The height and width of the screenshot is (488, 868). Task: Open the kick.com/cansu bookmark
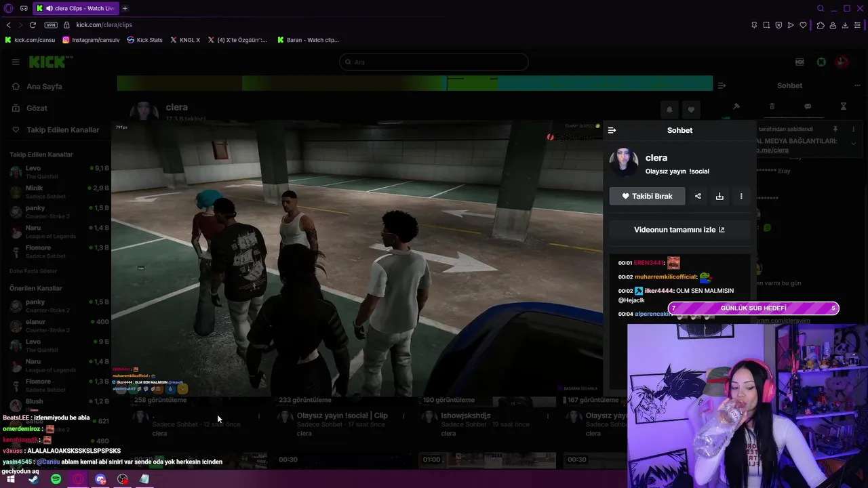tap(30, 40)
